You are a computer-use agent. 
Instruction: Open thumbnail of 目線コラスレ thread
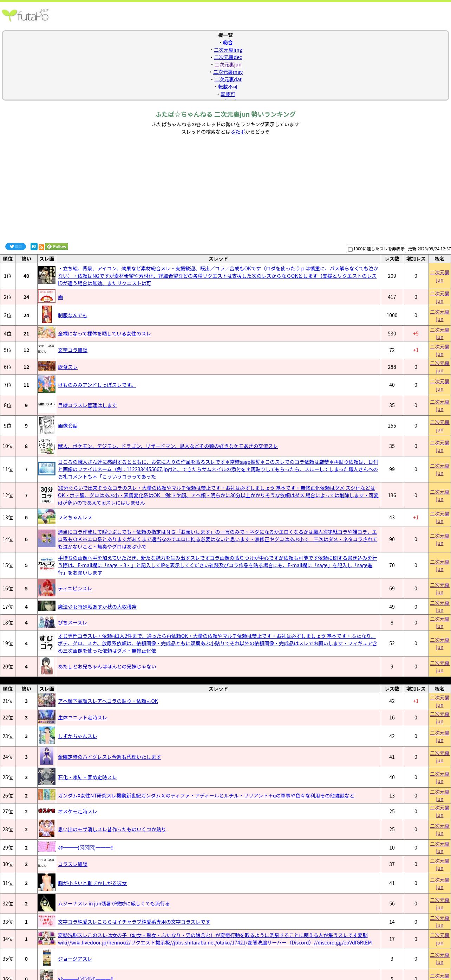click(47, 404)
